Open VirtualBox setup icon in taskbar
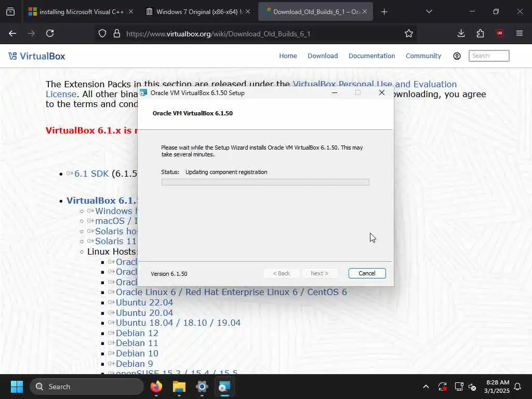The height and width of the screenshot is (399, 532). [x=224, y=387]
